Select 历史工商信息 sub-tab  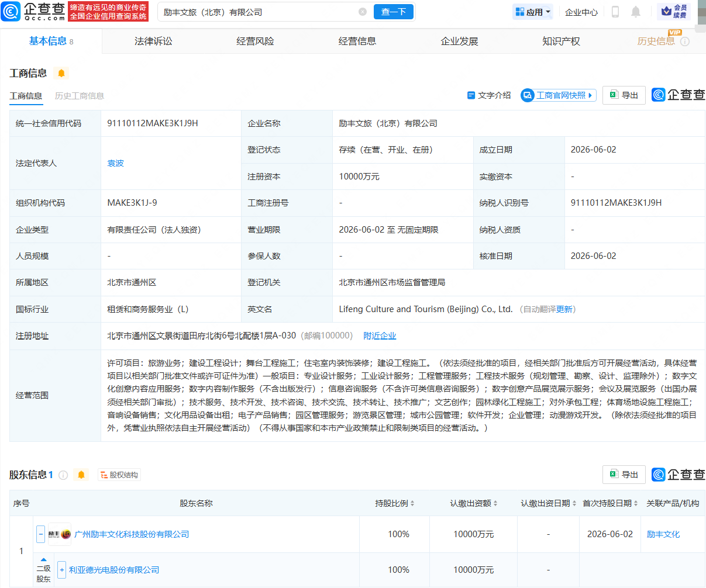[80, 96]
